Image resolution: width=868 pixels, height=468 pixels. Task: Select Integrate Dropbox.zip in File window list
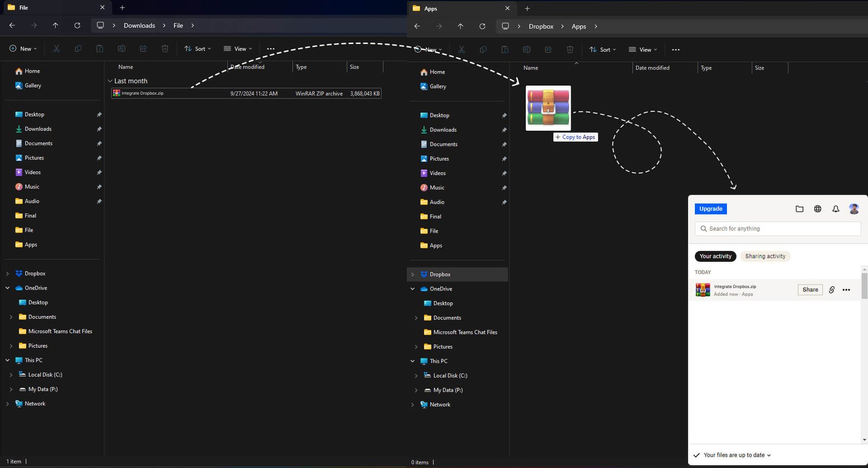coord(246,93)
